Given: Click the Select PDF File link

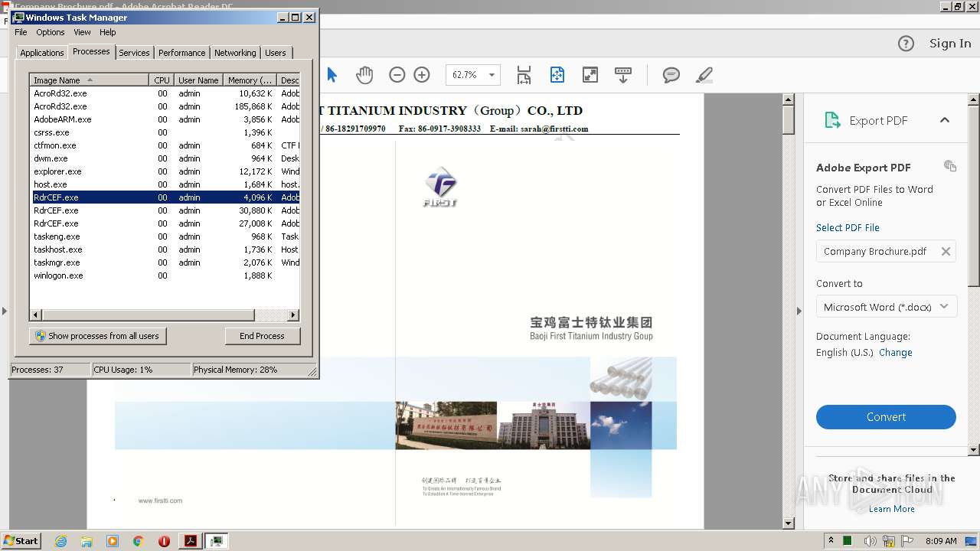Looking at the screenshot, I should click(848, 227).
